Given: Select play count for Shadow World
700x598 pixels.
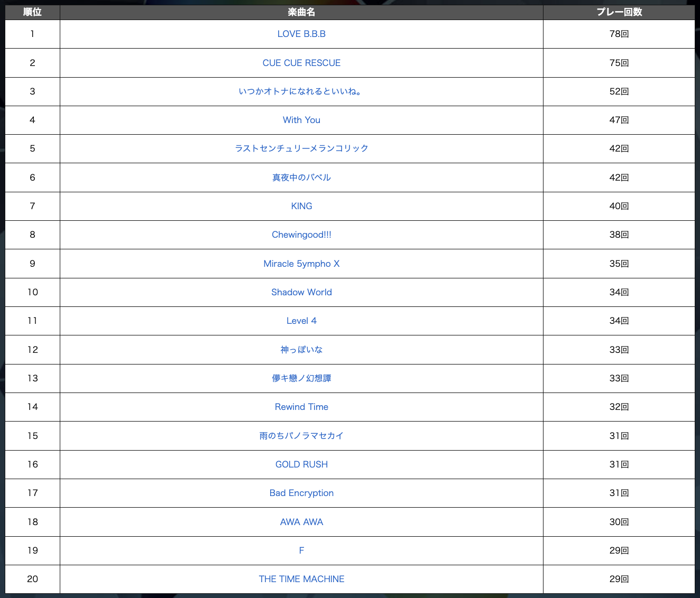Looking at the screenshot, I should [619, 292].
